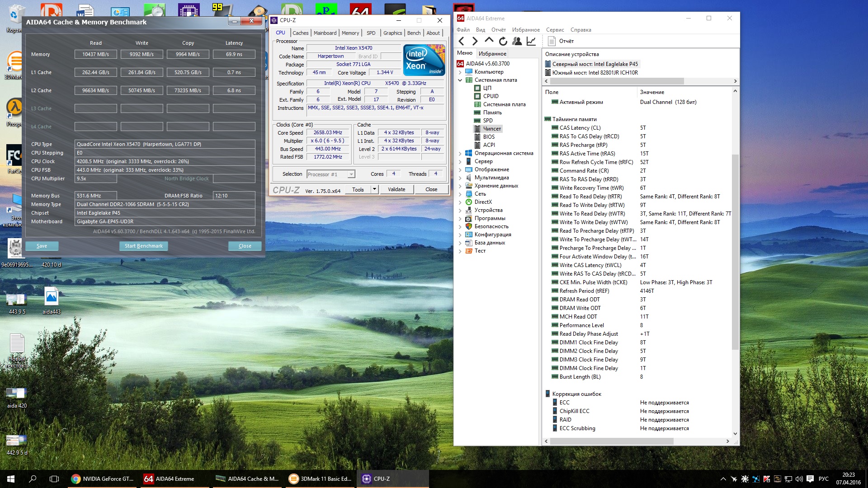Open the Processor #1 selection dropdown
868x488 pixels.
[x=351, y=174]
